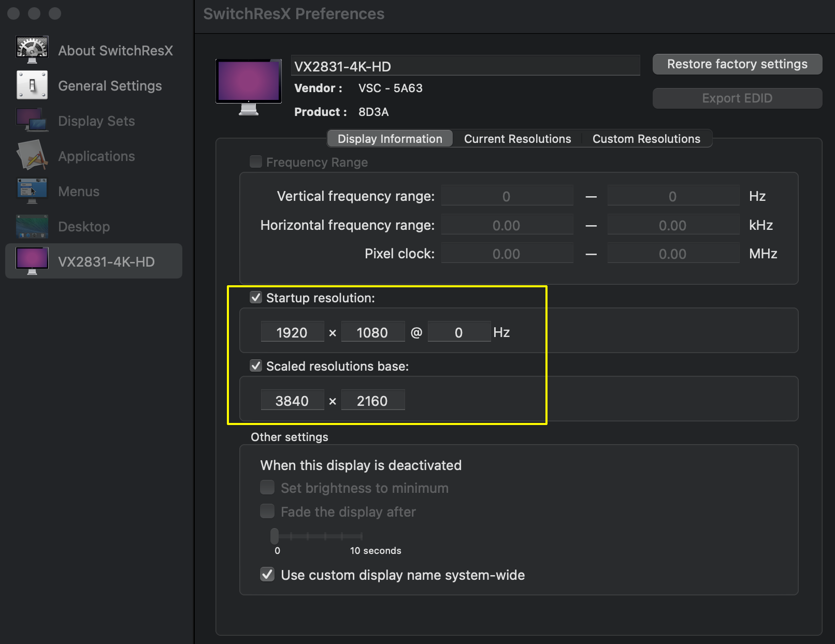This screenshot has height=644, width=835.
Task: Toggle Use custom display name system-wide
Action: pyautogui.click(x=267, y=575)
